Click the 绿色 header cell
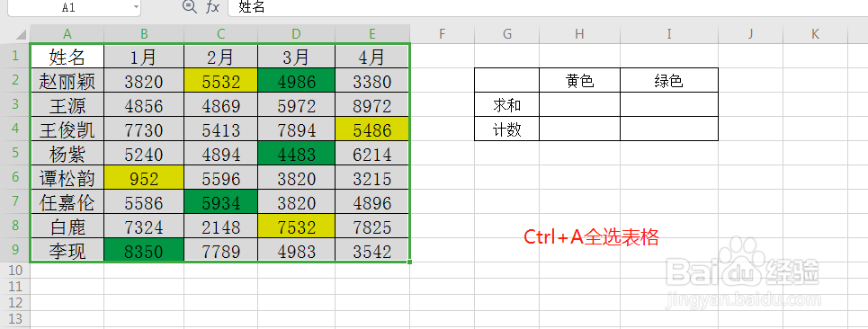This screenshot has height=329, width=868. (668, 80)
